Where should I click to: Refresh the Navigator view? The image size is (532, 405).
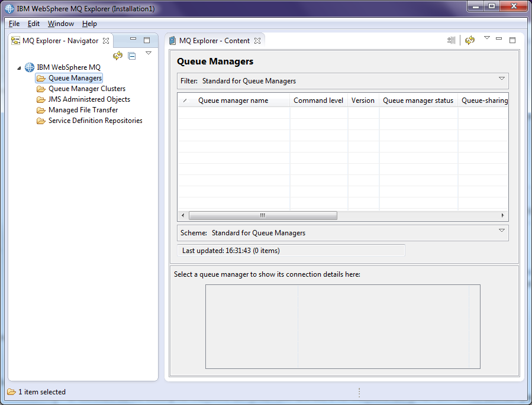point(118,56)
